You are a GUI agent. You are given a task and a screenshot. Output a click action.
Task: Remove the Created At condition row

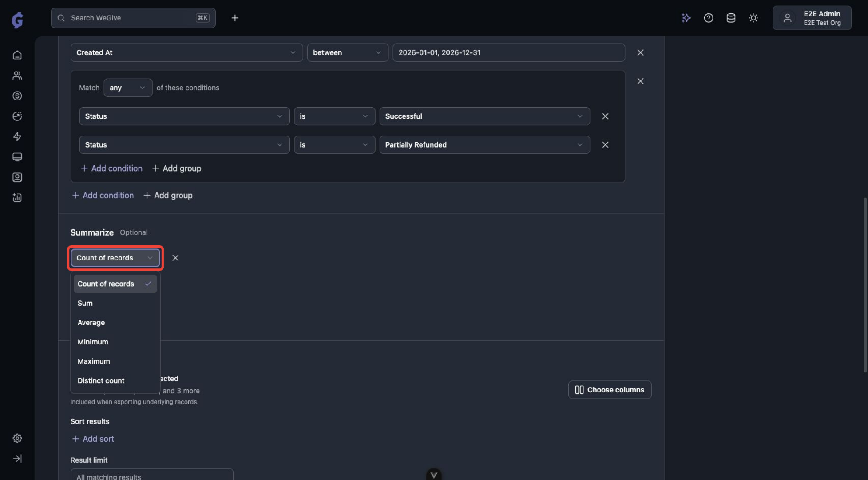[640, 52]
